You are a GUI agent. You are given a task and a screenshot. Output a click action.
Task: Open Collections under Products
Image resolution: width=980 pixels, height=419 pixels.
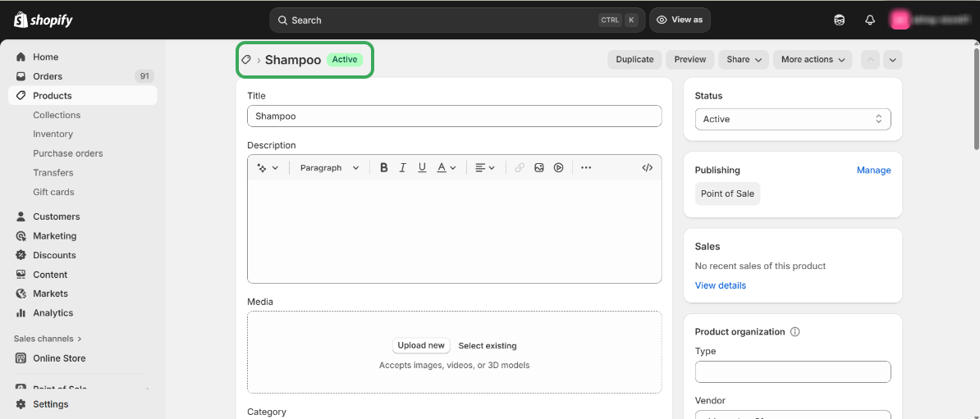(57, 115)
